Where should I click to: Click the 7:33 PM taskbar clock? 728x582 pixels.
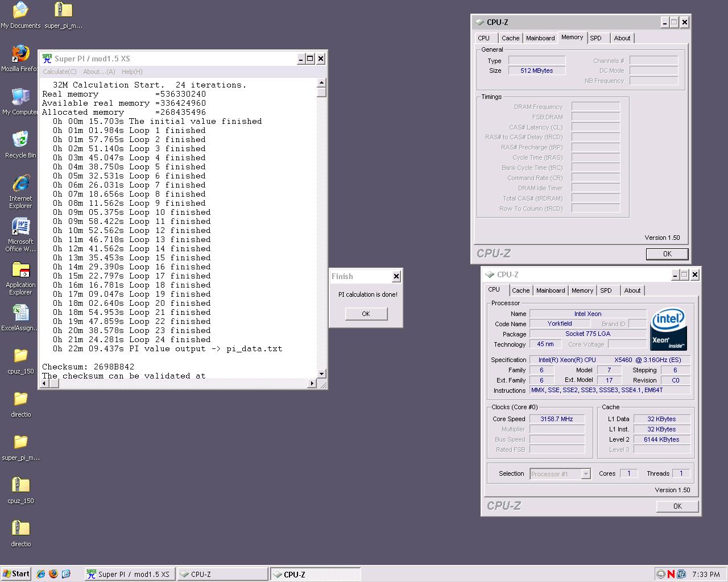706,575
